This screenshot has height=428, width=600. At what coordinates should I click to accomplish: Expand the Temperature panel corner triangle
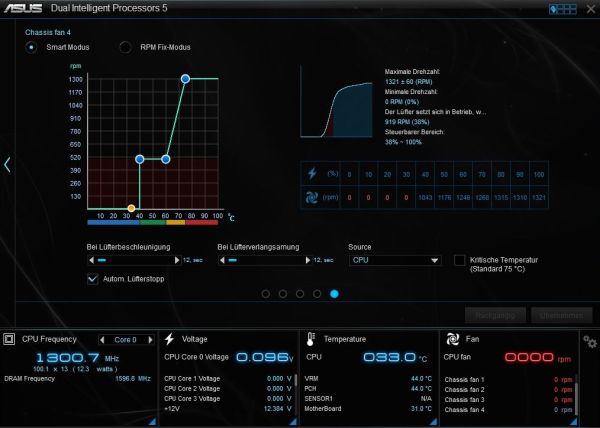click(x=433, y=421)
